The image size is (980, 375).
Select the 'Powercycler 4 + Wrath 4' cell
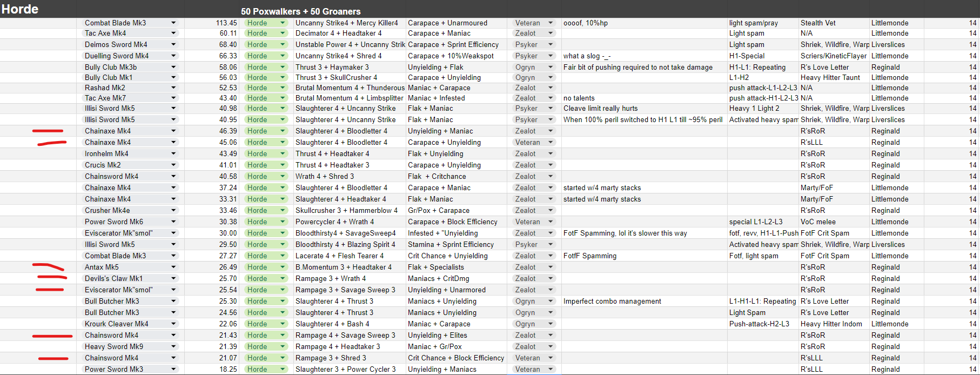pyautogui.click(x=350, y=222)
